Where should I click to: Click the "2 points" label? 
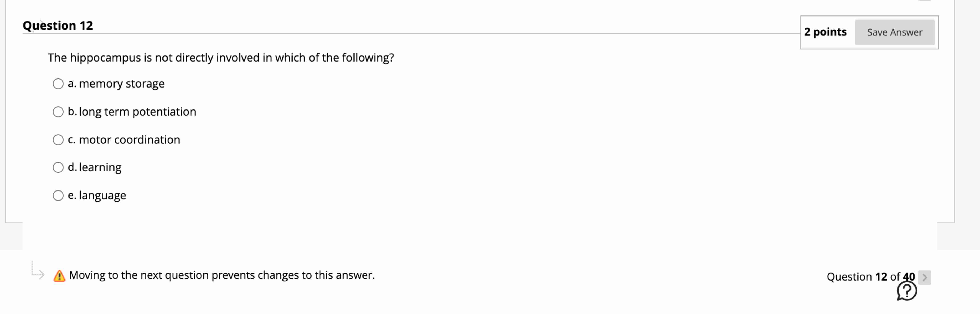point(825,32)
